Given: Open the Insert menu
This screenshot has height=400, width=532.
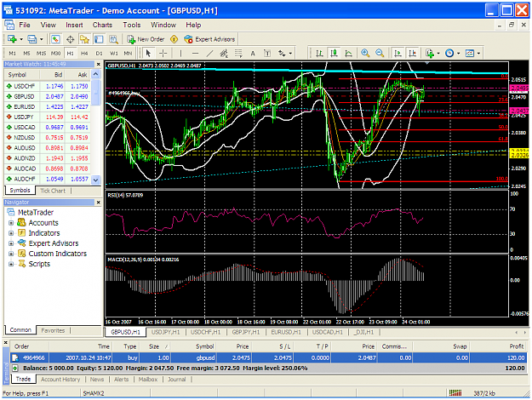Looking at the screenshot, I should pos(74,25).
